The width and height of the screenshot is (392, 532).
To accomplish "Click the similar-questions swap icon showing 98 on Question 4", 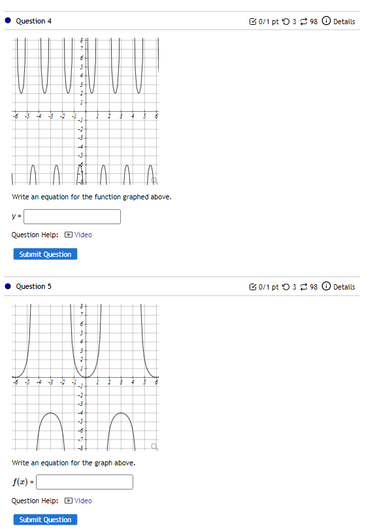I will [304, 21].
